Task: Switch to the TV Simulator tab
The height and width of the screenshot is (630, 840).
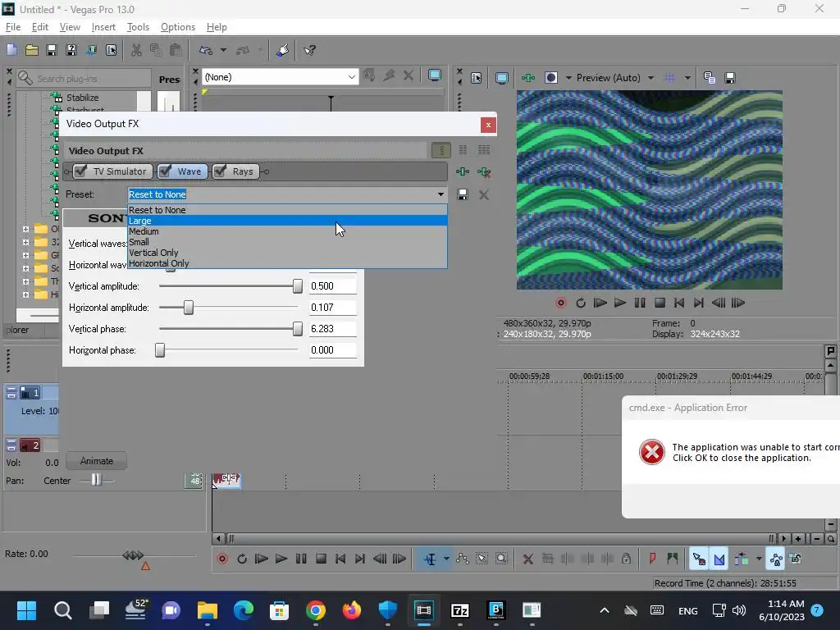Action: click(x=120, y=171)
